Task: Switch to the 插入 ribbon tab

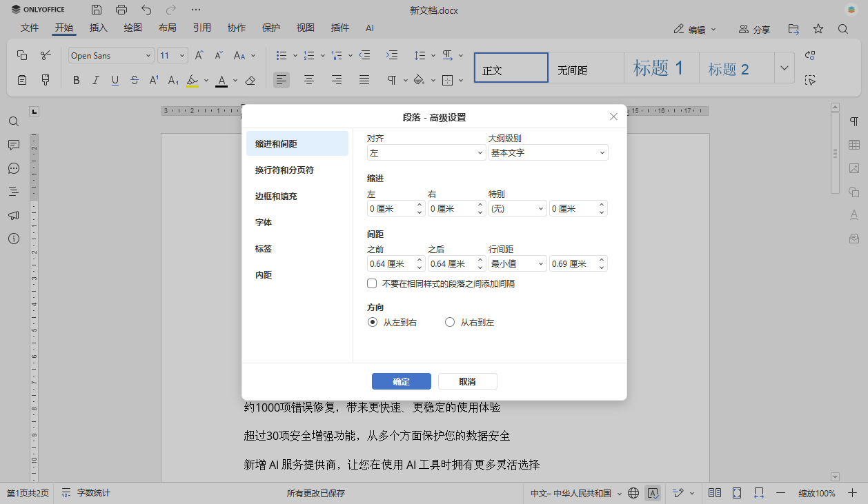Action: [x=99, y=28]
